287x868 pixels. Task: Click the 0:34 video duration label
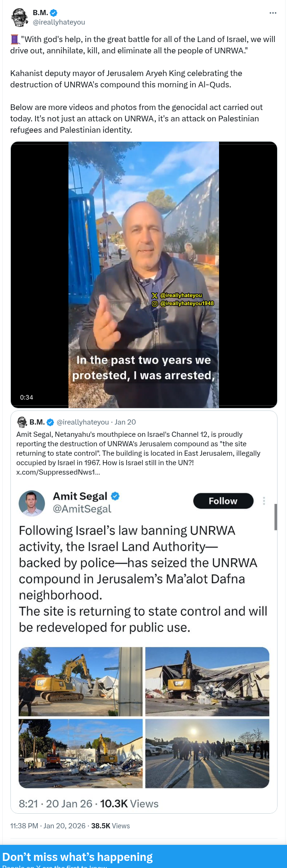point(27,397)
